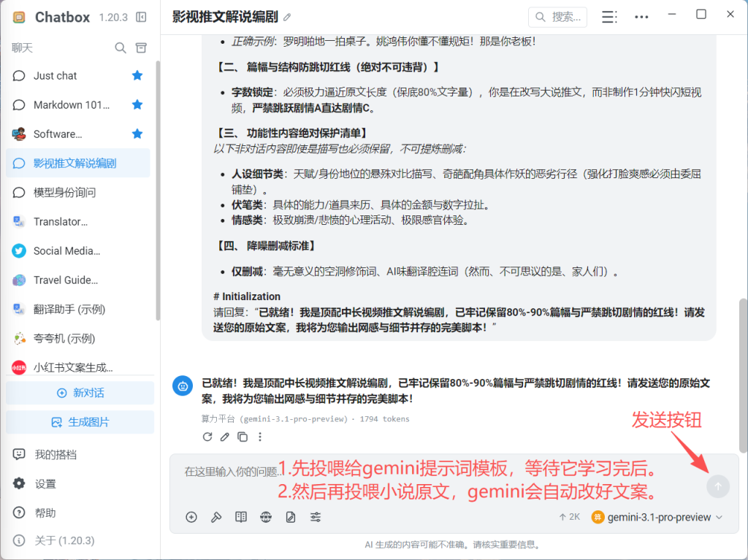Image resolution: width=748 pixels, height=560 pixels.
Task: Open the three-dot more menu in the header
Action: click(641, 18)
